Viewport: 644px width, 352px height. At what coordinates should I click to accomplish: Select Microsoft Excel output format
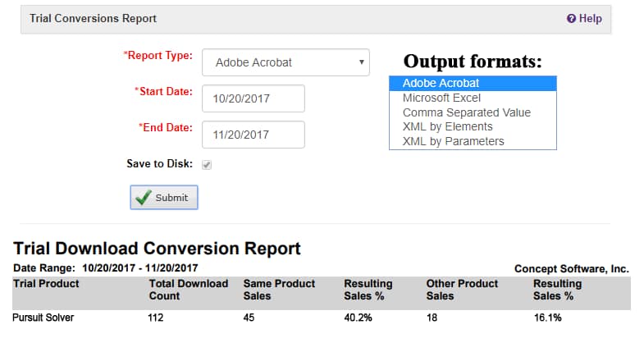coord(473,98)
